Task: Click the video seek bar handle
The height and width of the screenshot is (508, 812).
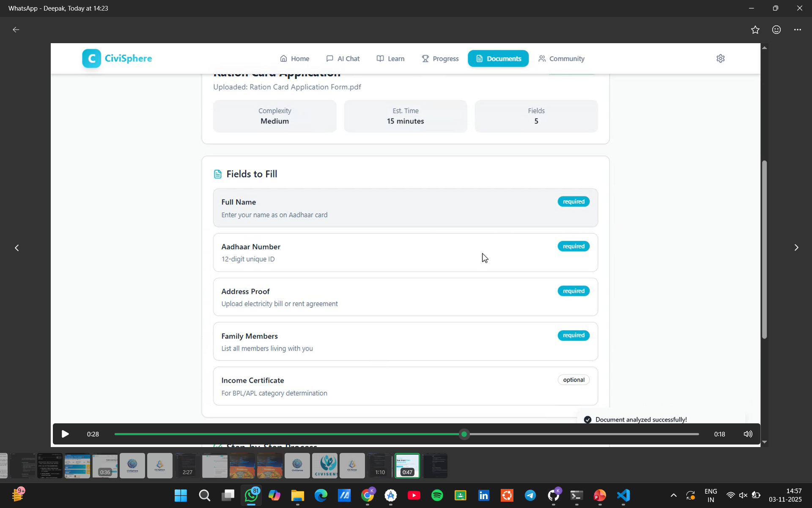Action: point(464,434)
